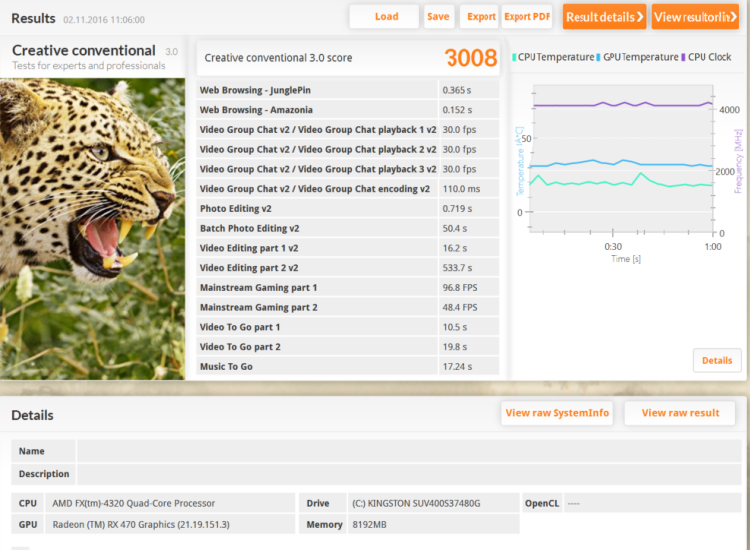Open View raw SystemInfo
Image resolution: width=750 pixels, height=550 pixels.
557,413
